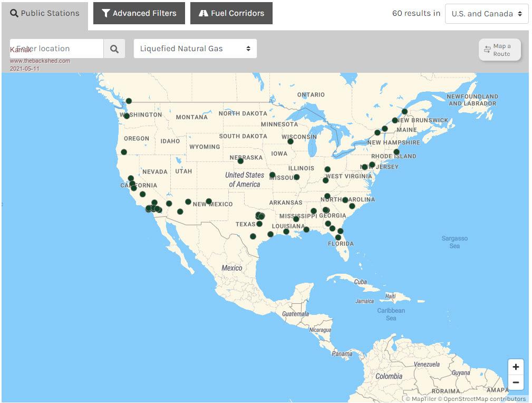Image resolution: width=532 pixels, height=403 pixels.
Task: Select the station marker in Wisconsin
Action: [291, 141]
